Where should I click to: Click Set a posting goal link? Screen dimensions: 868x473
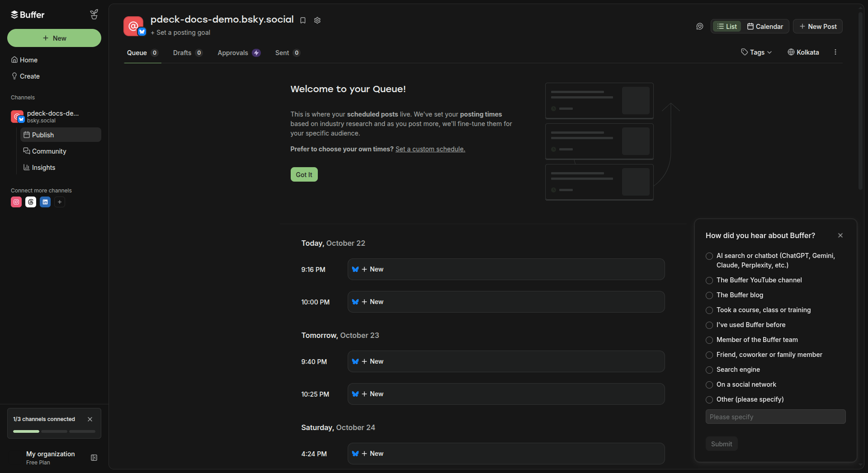(180, 33)
